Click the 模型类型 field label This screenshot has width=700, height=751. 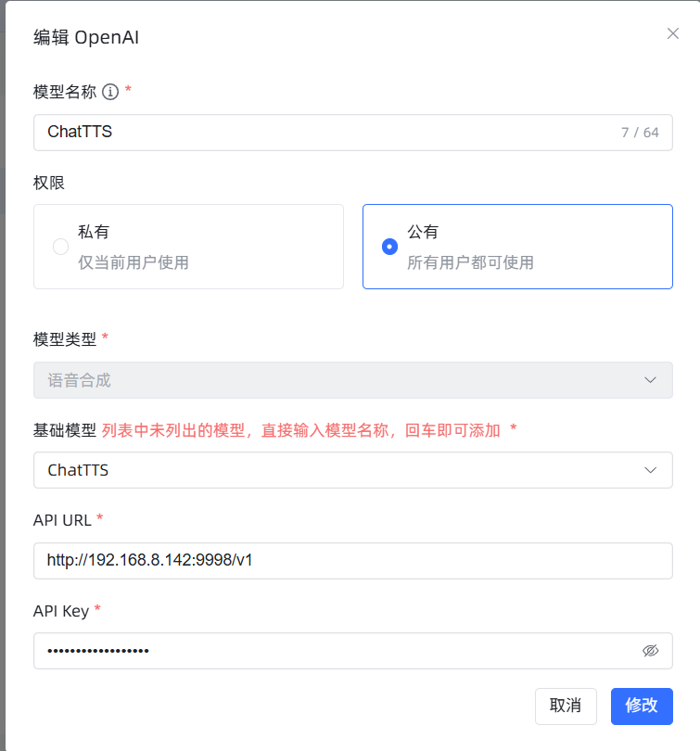[x=65, y=339]
